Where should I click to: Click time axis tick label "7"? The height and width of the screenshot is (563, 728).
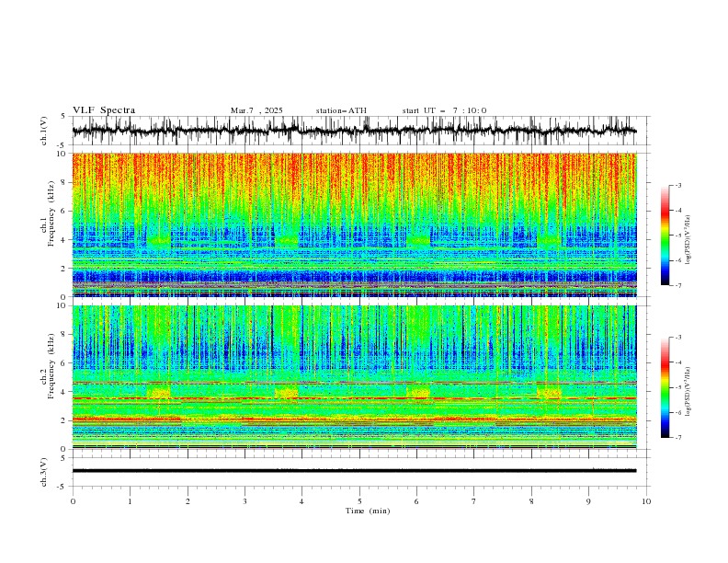click(474, 501)
